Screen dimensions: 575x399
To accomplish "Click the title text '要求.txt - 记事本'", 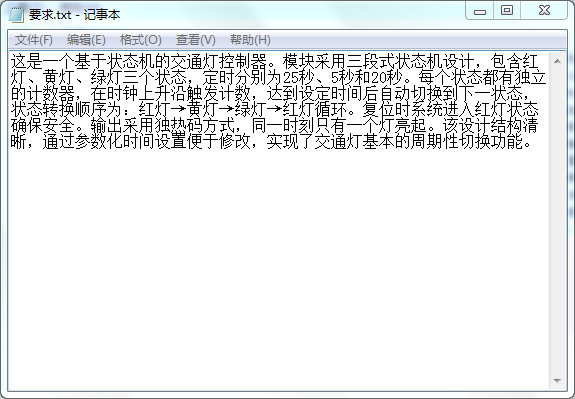I will pos(74,15).
